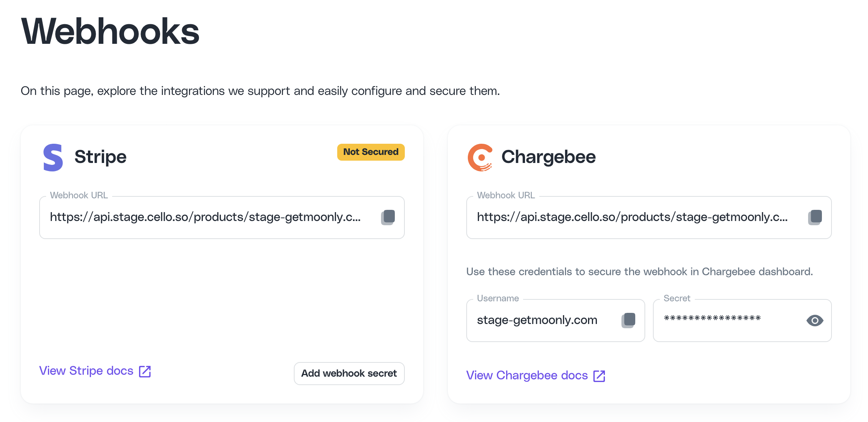
Task: Open View Chargebee docs link
Action: 536,375
